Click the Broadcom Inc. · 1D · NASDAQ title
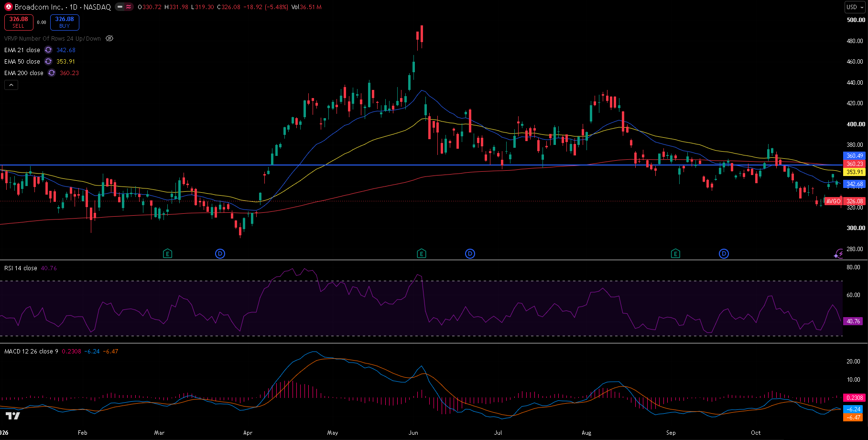 pos(63,7)
